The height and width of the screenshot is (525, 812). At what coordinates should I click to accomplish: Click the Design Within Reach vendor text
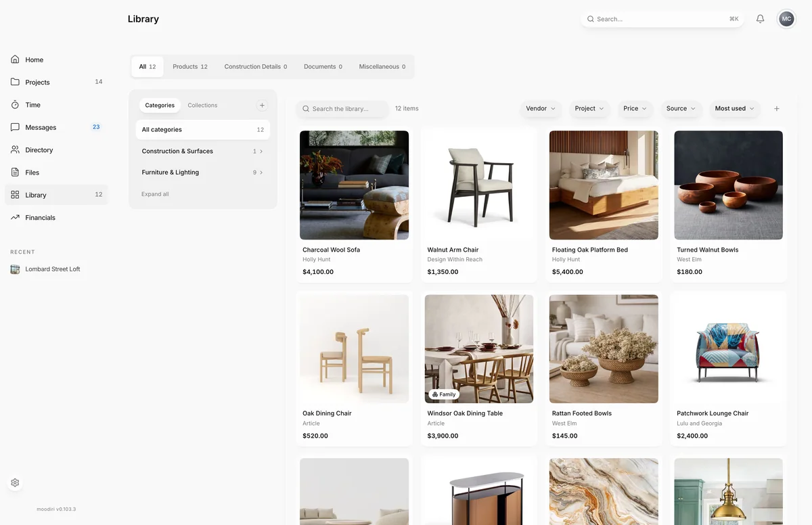click(455, 260)
